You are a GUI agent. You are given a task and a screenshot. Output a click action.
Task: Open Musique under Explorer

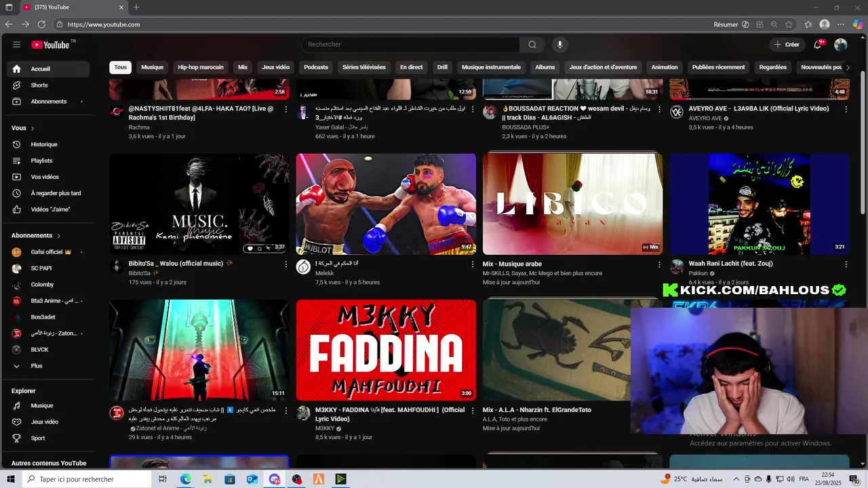[48, 406]
